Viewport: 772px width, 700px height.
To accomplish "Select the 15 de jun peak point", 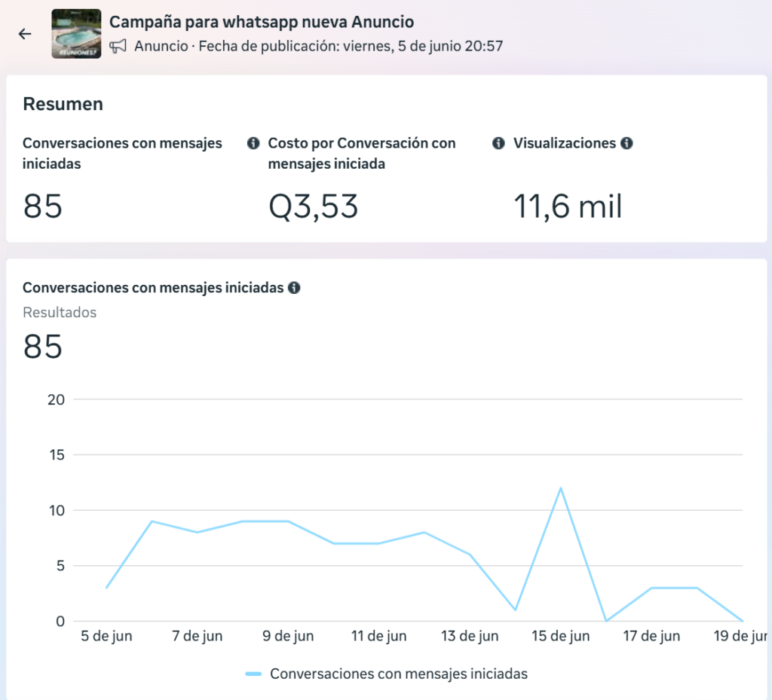I will click(x=560, y=488).
